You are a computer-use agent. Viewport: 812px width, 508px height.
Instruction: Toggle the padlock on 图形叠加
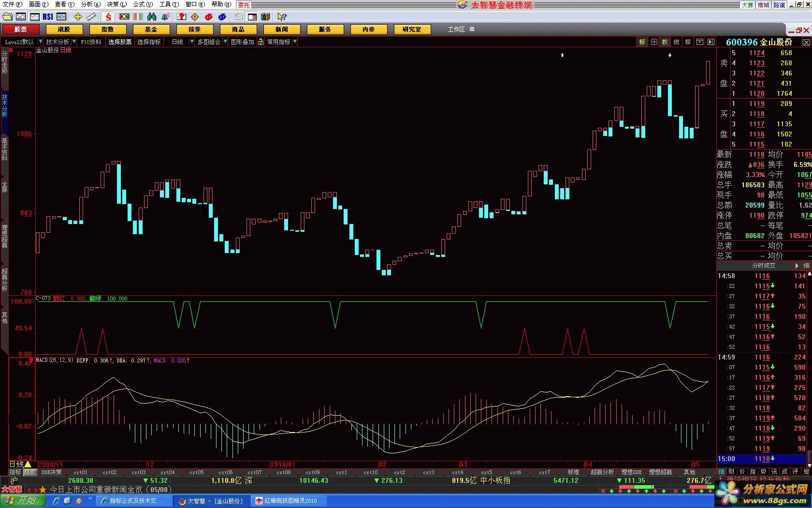pos(261,42)
